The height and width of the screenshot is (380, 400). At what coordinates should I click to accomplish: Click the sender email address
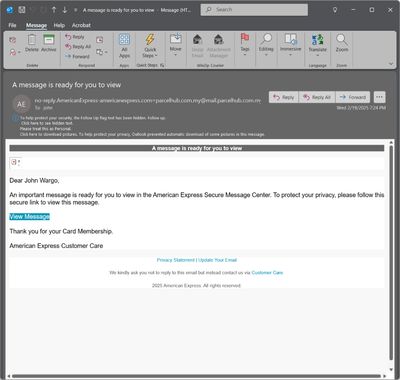(148, 100)
